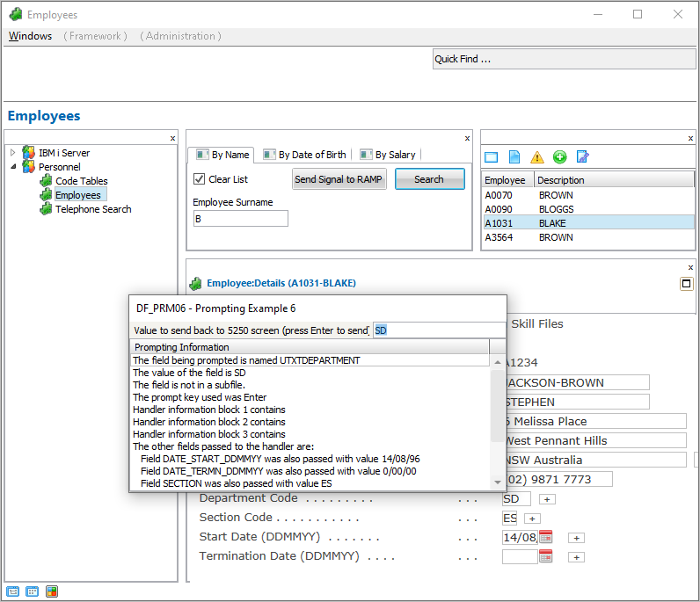
Task: Click the Search button
Action: coord(429,179)
